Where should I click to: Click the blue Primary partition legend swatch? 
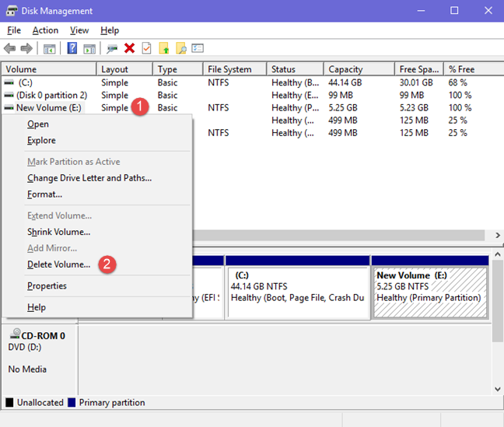[x=72, y=403]
